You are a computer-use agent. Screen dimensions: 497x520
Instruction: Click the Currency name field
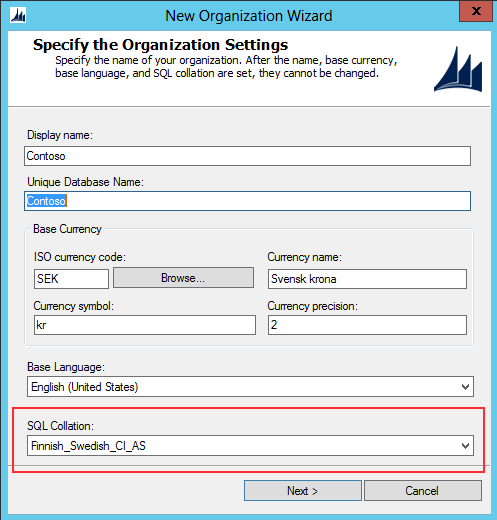(x=367, y=279)
